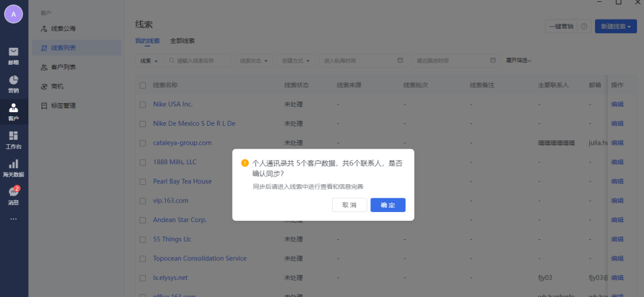Confirm sync with the 确定 button
The image size is (644, 297).
(387, 205)
